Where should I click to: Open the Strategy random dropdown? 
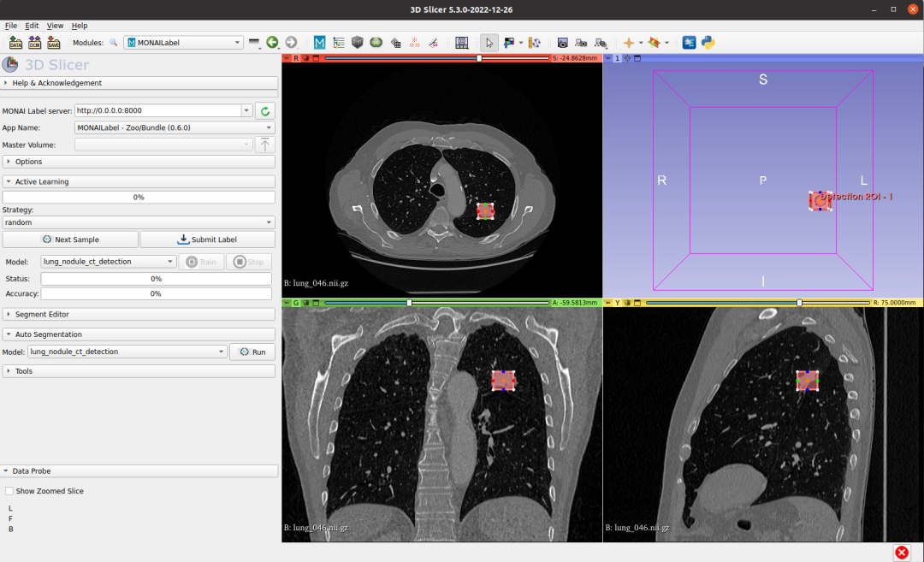click(139, 222)
